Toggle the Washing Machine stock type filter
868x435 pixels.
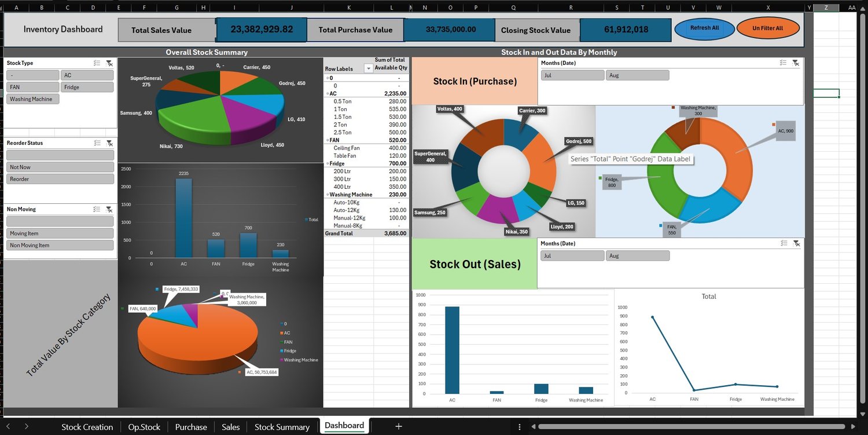(x=33, y=99)
